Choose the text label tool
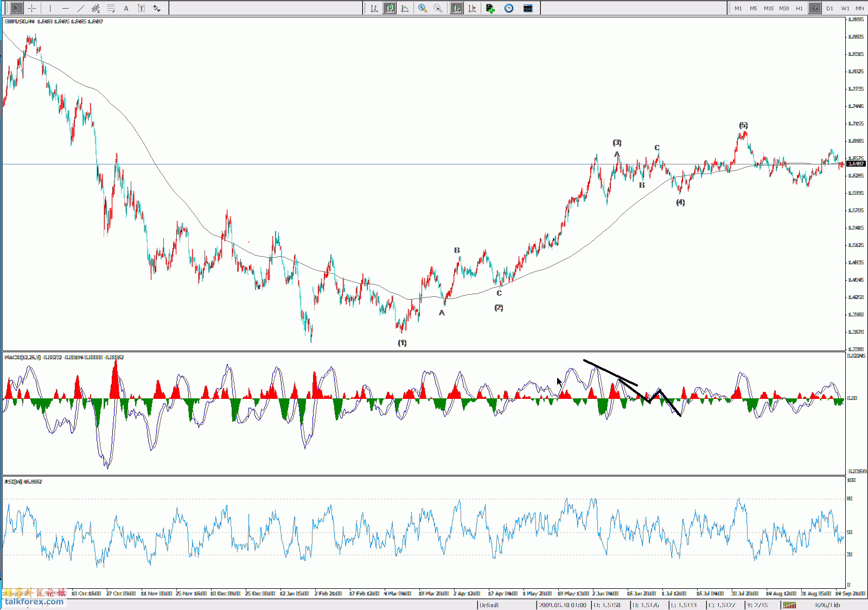The height and width of the screenshot is (610, 868). (141, 8)
